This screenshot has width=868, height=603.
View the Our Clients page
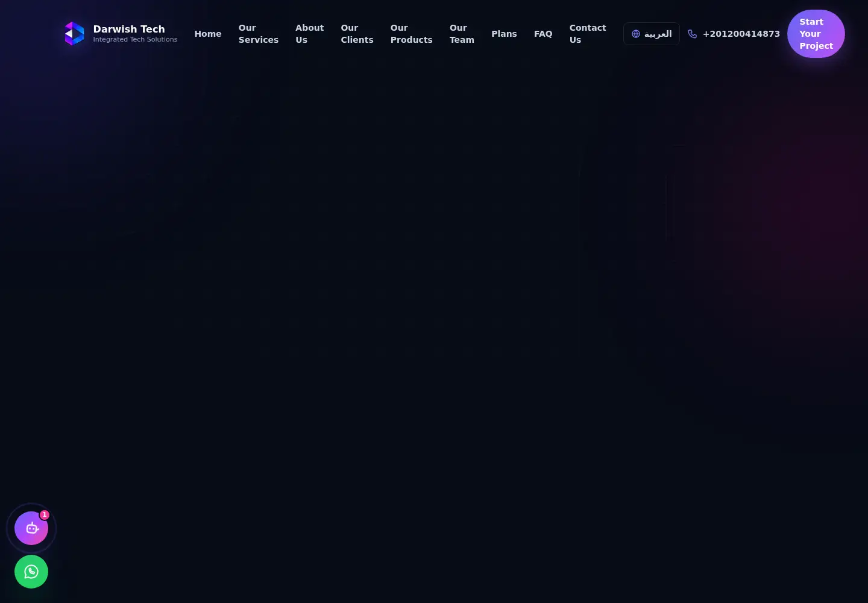point(357,34)
